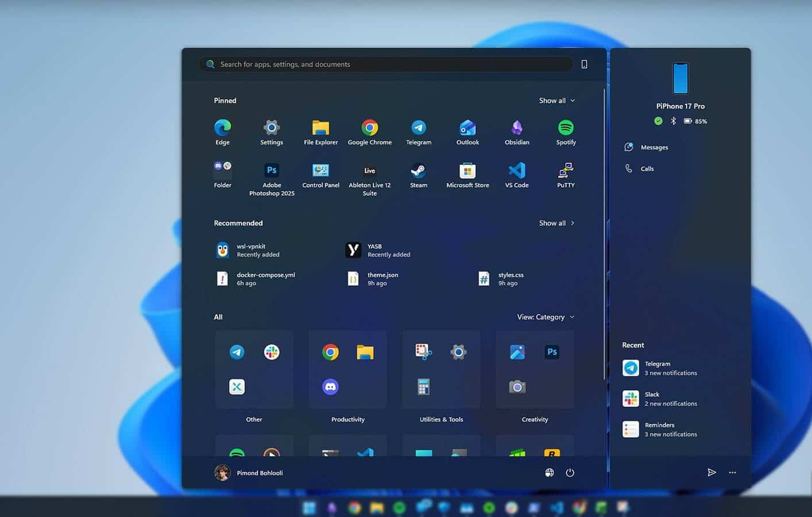
Task: Open Settings gear in Utilities & Tools
Action: pos(458,352)
